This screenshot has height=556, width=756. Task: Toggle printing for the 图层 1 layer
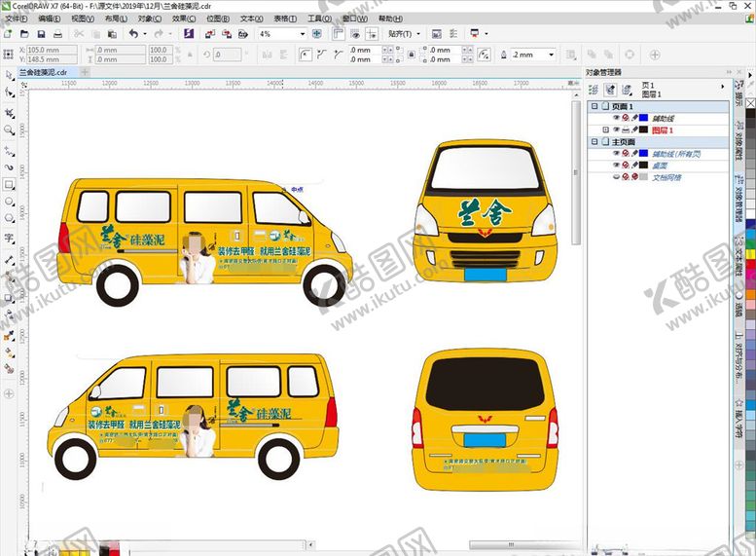[x=626, y=130]
